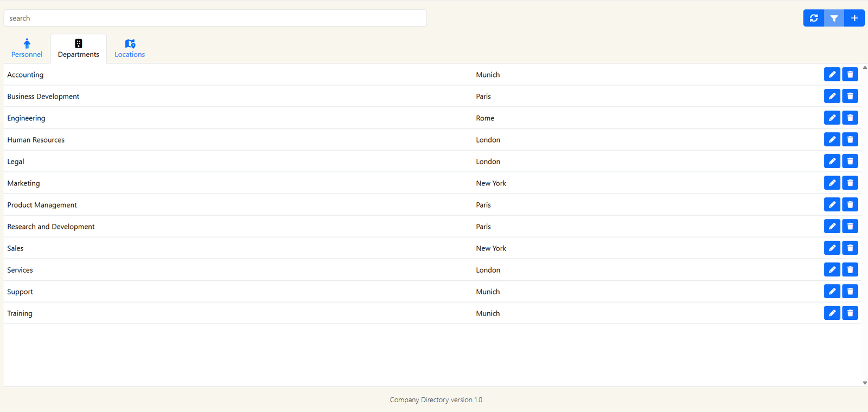Viewport: 868px width, 412px height.
Task: Delete the Human Resources department
Action: click(850, 139)
